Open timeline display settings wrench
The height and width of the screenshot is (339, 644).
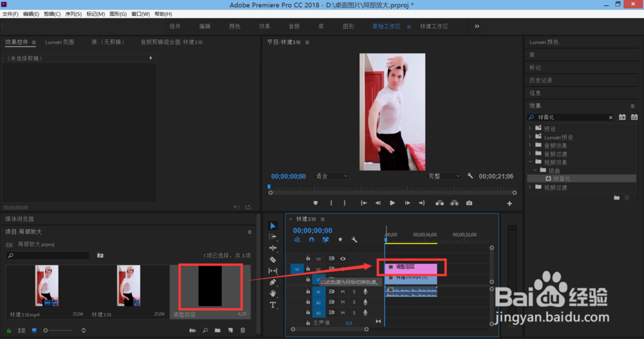(x=354, y=240)
